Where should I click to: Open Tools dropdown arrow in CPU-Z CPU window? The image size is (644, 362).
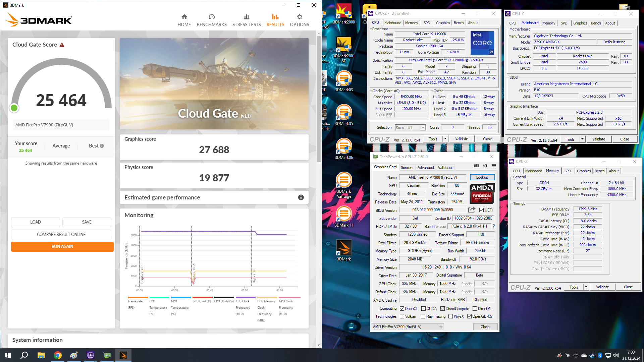tap(445, 139)
